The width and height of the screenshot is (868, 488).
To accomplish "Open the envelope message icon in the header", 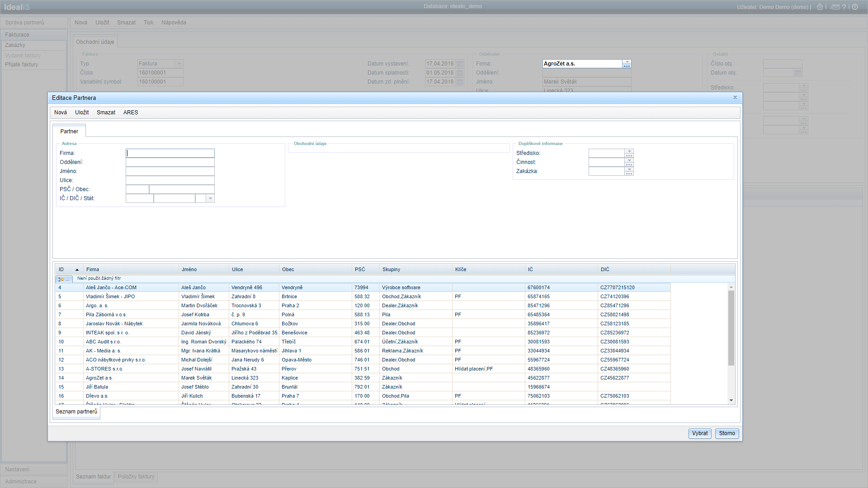I will [835, 7].
